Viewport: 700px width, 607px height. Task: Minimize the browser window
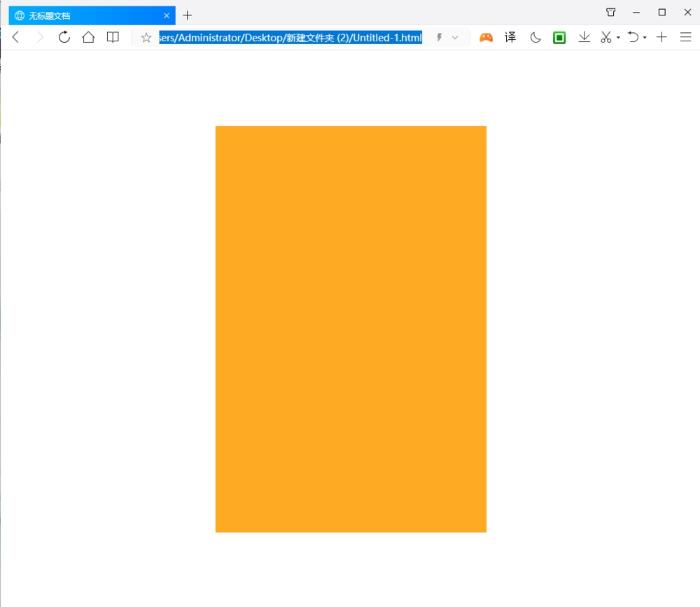coord(636,13)
